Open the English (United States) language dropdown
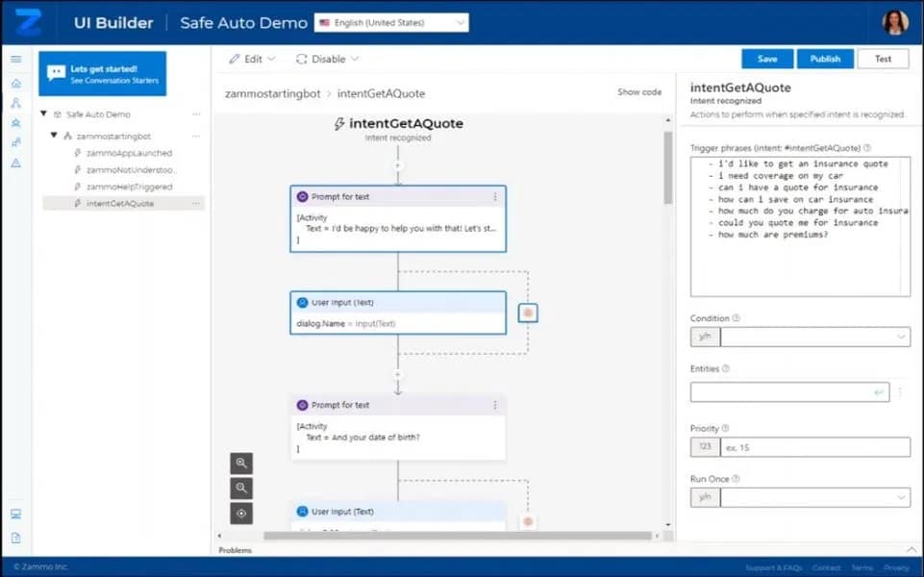The width and height of the screenshot is (924, 577). [x=378, y=22]
